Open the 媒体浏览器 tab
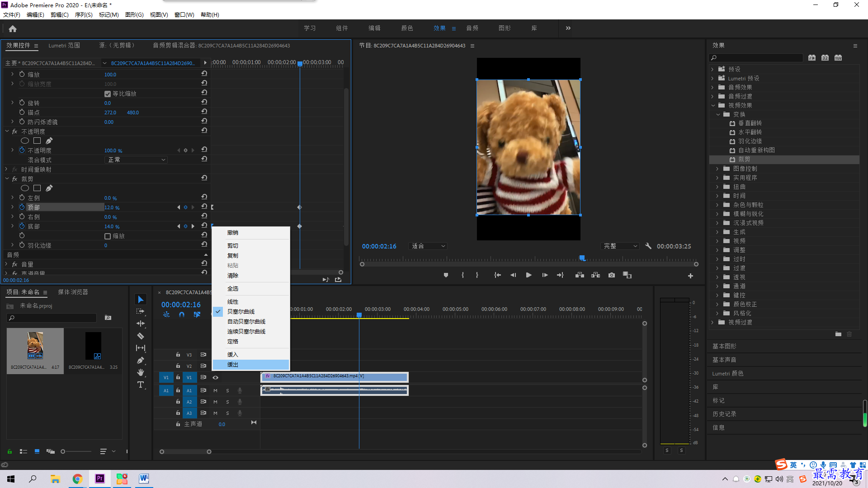Screen dimensions: 868x488 click(x=73, y=292)
